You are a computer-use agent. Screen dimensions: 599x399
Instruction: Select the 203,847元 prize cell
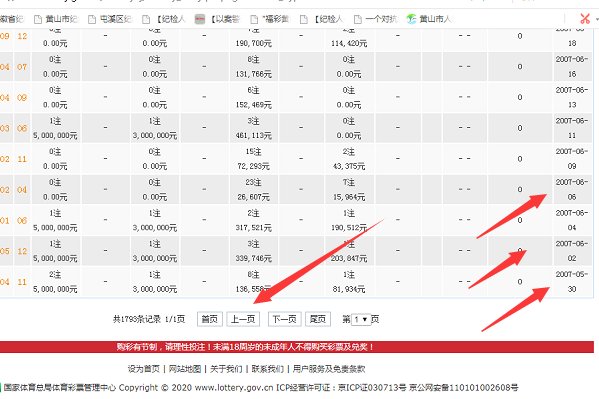pos(349,259)
